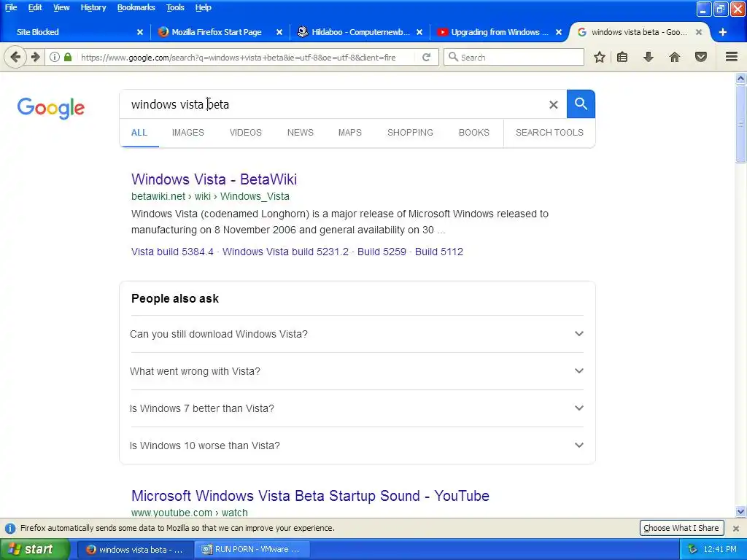Close the Hildaboo Computernewb tab
The width and height of the screenshot is (747, 560).
pyautogui.click(x=419, y=32)
